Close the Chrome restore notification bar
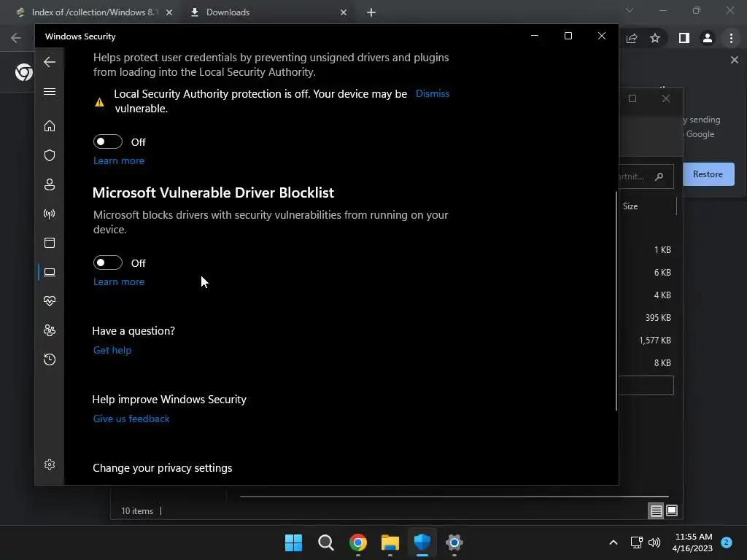 click(x=735, y=60)
